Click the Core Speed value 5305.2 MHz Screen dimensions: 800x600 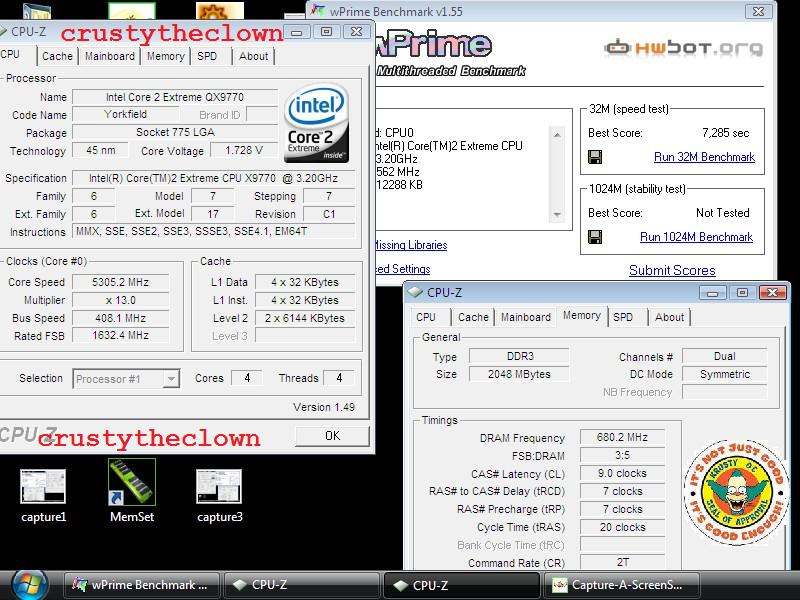(120, 282)
